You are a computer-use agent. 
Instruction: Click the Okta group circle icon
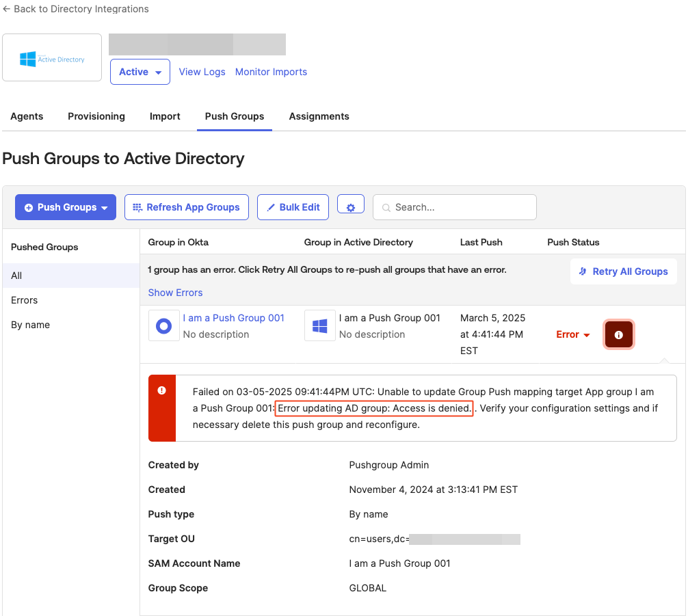pyautogui.click(x=163, y=326)
